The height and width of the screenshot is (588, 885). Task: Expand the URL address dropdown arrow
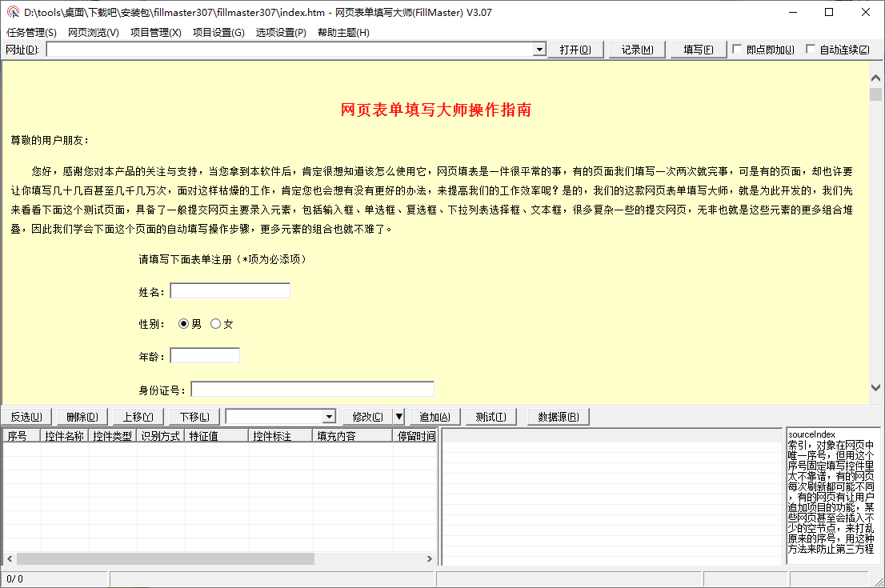click(x=539, y=50)
